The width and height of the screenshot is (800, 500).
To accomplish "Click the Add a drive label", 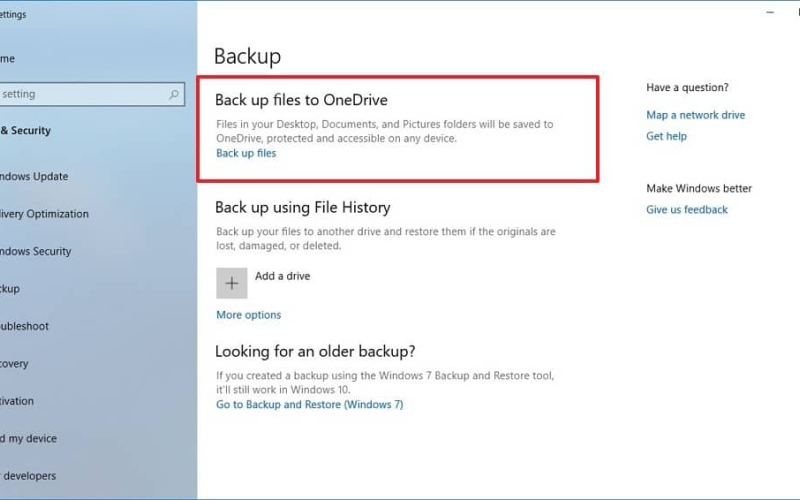I will point(283,276).
